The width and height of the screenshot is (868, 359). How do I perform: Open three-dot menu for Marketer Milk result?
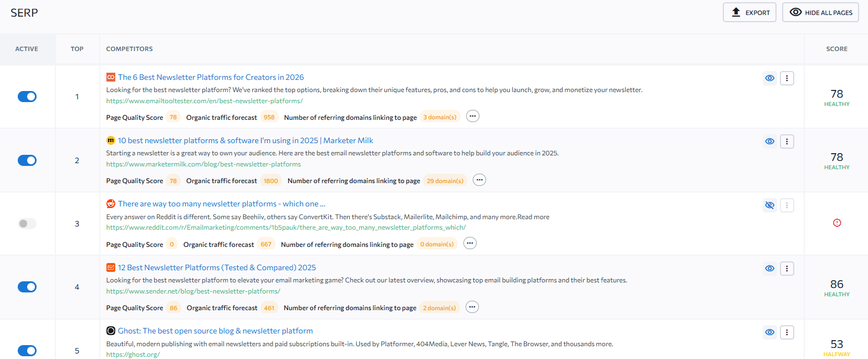[x=787, y=141]
